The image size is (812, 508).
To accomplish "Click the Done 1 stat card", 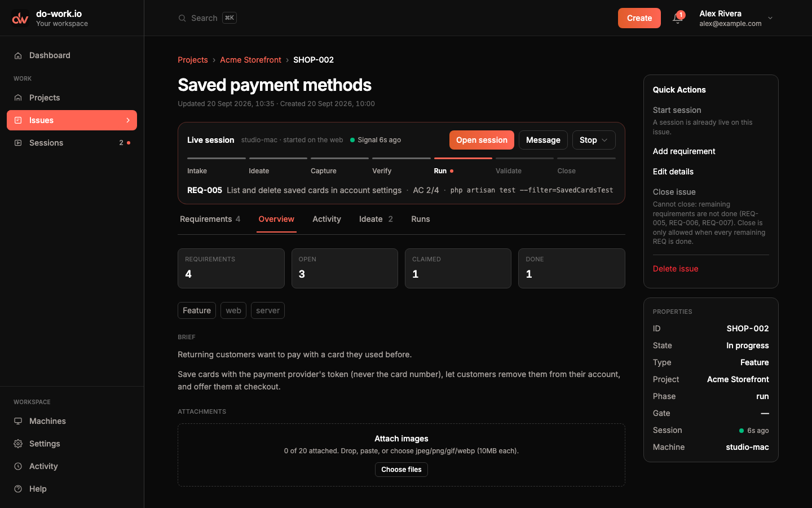I will click(572, 269).
